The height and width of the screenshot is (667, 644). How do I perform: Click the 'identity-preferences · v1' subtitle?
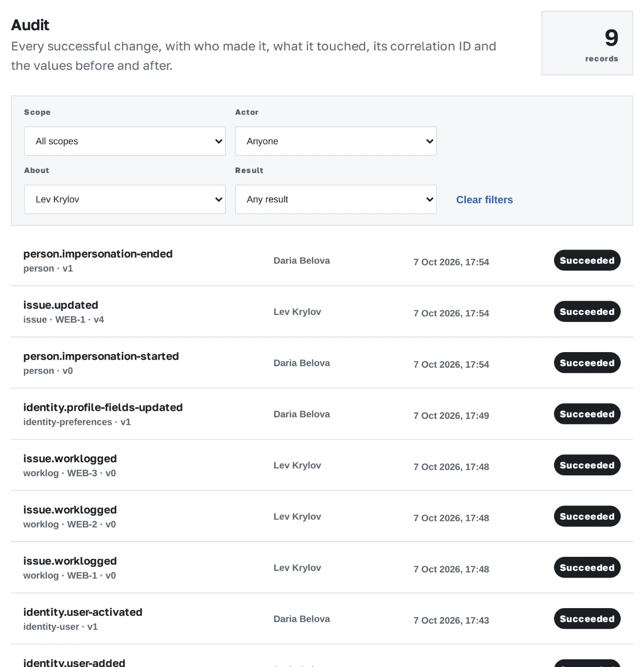tap(77, 422)
